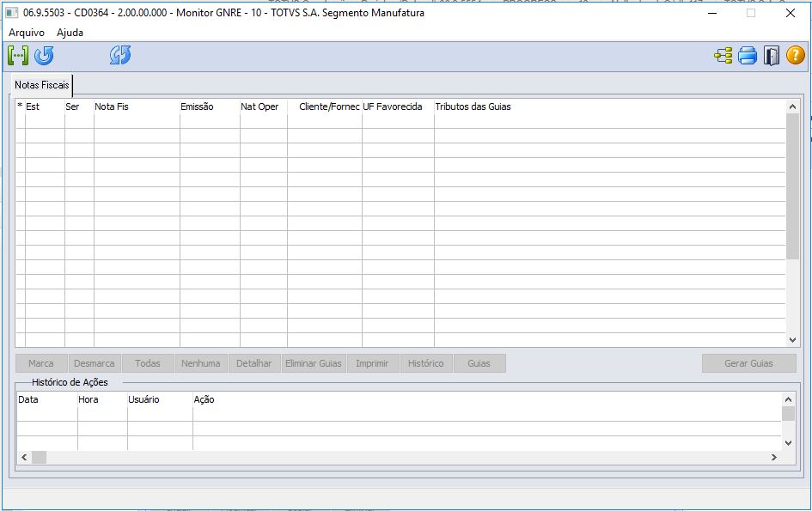Click the Todas button
The width and height of the screenshot is (812, 511).
click(148, 363)
